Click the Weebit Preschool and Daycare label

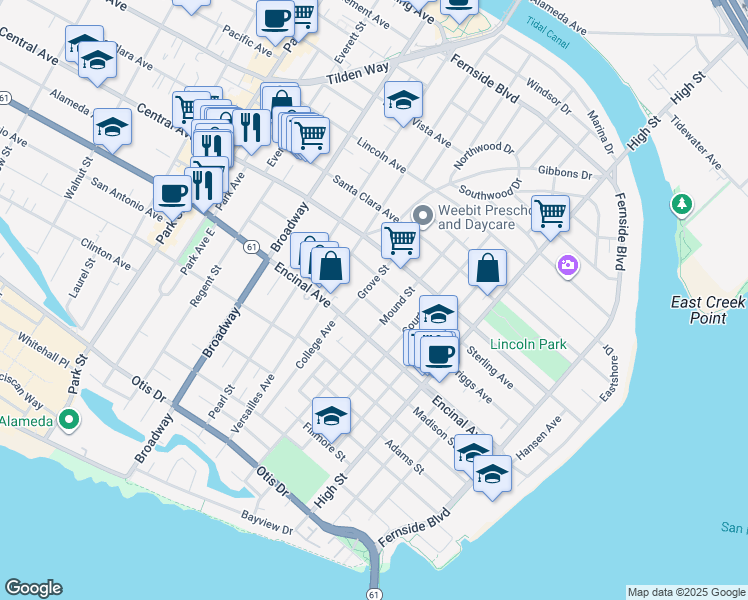pos(485,217)
